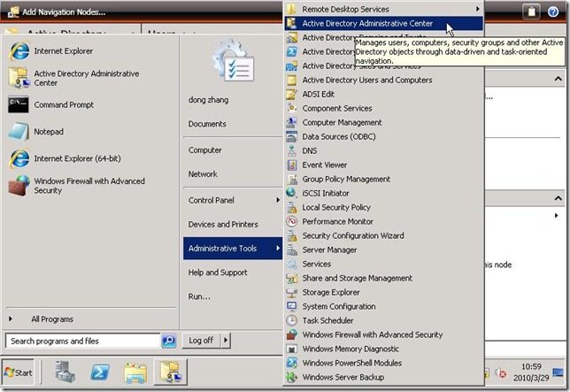Open Windows Firewall with Advanced Security submenu entry
The height and width of the screenshot is (392, 570).
[384, 334]
